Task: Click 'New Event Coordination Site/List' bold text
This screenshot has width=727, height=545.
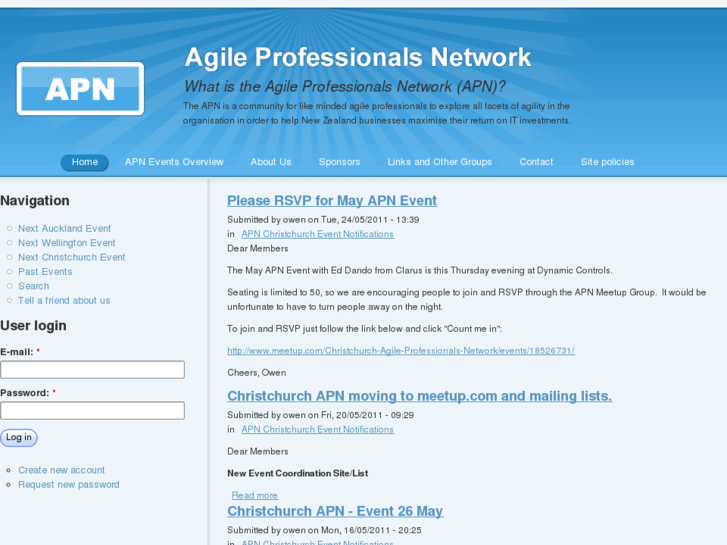Action: coord(298,474)
